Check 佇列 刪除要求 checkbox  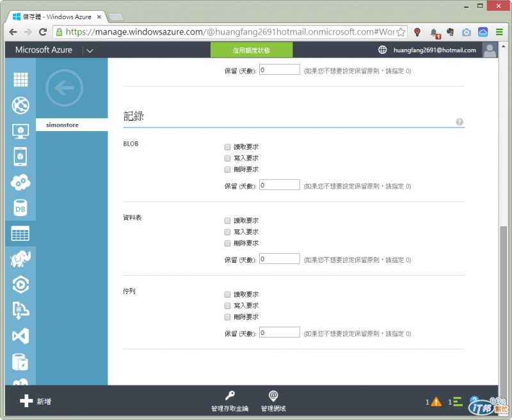(x=228, y=316)
